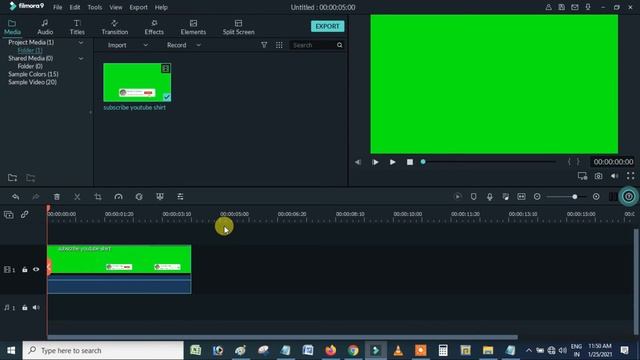
Task: Record a voiceover with microphone icon
Action: click(x=489, y=197)
